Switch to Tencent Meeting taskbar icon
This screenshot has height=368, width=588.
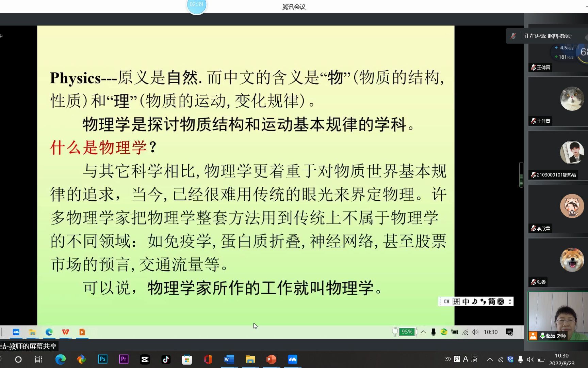click(292, 359)
